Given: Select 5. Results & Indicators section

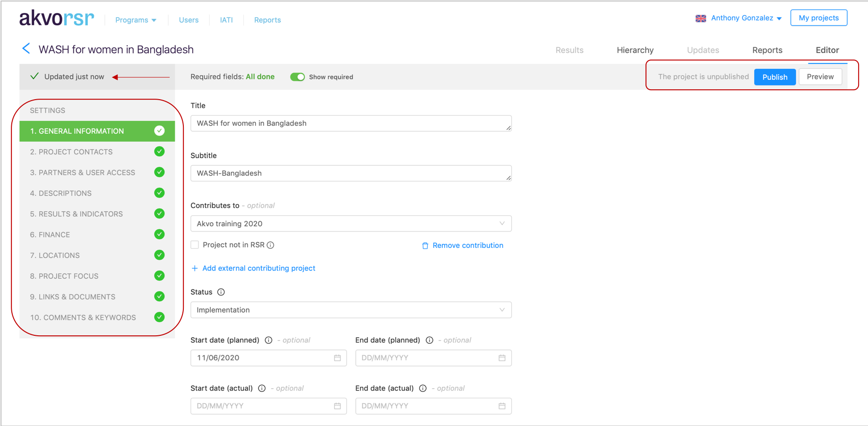Looking at the screenshot, I should (x=97, y=214).
